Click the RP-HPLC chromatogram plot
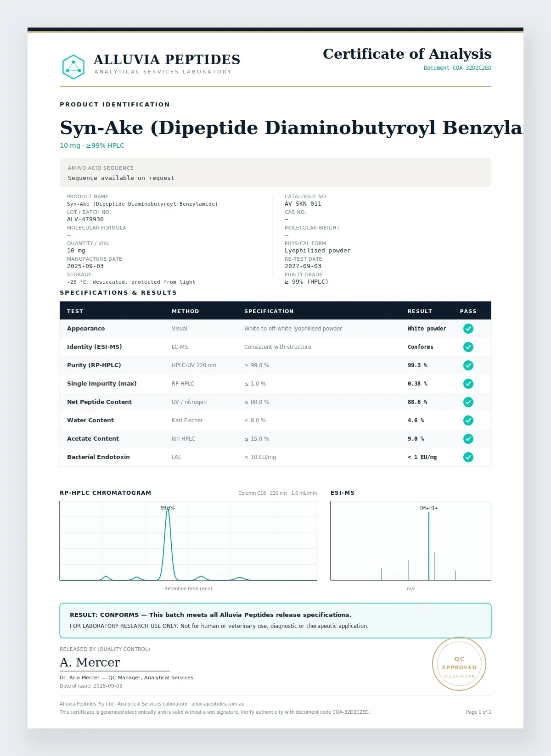Viewport: 551px width, 756px height. point(188,541)
